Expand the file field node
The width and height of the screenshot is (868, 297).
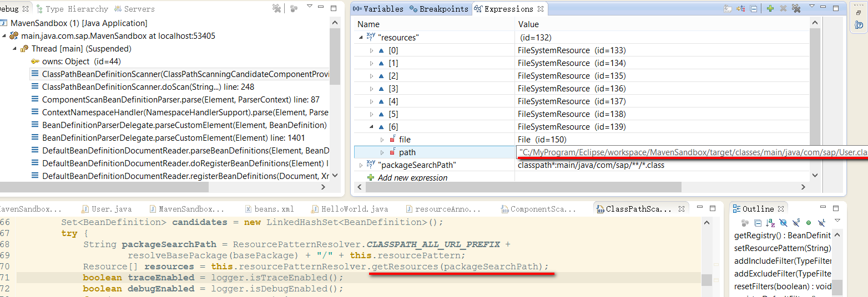tap(382, 139)
